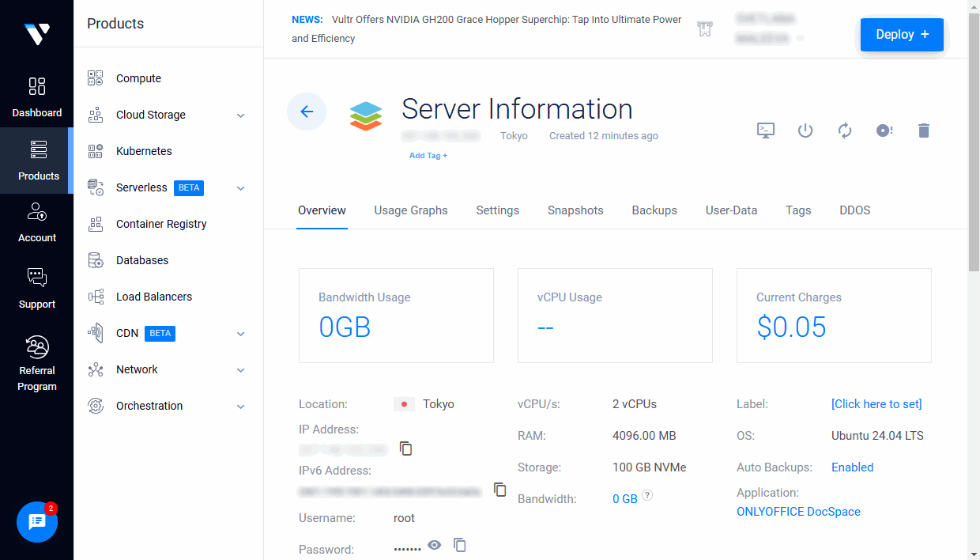980x560 pixels.
Task: Open the Databases section icon
Action: [95, 260]
